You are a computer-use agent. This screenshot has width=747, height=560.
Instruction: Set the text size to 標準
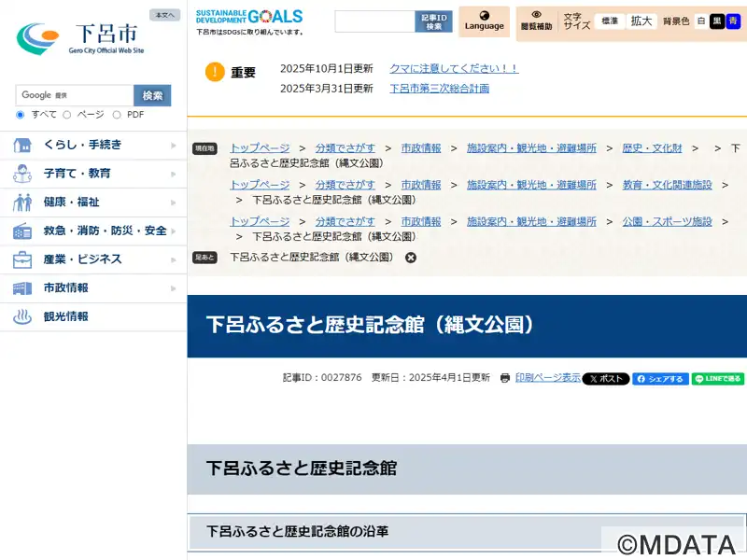(610, 21)
